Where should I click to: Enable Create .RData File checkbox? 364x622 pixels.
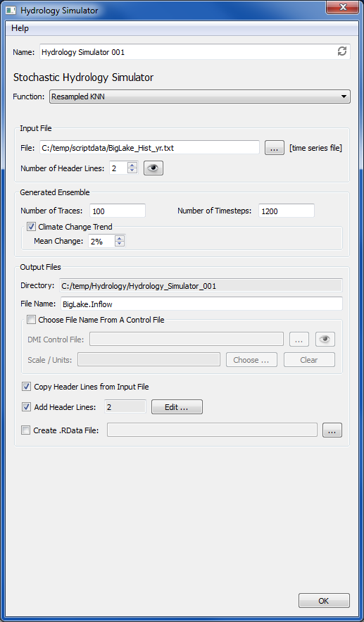point(26,430)
